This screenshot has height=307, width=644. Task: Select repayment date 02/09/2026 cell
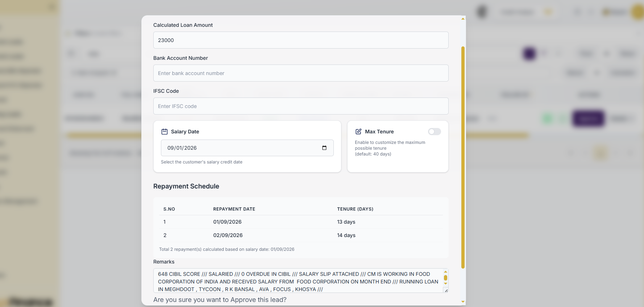(228, 235)
